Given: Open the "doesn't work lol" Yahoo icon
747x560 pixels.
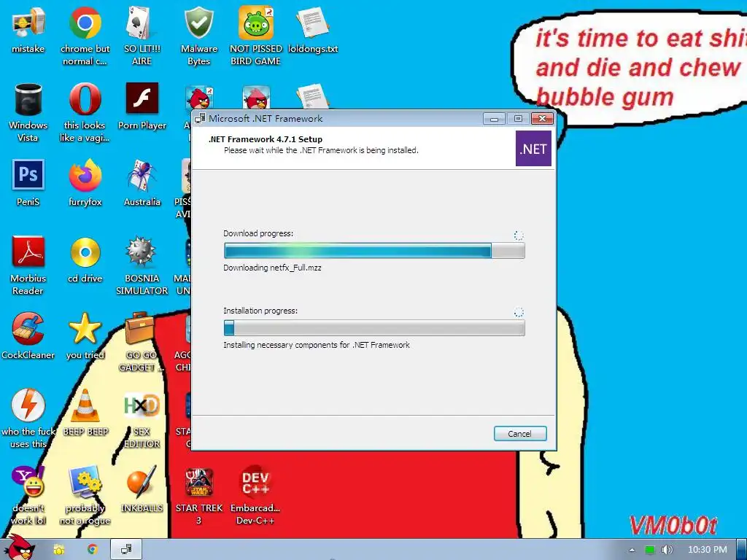Looking at the screenshot, I should (x=28, y=495).
